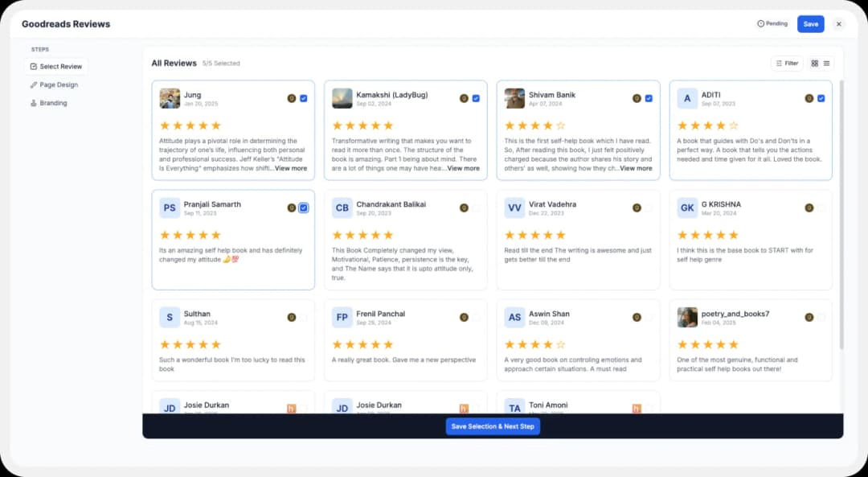Deselect Kamakshi (LadyBug)'s review checkbox
The image size is (868, 477).
[475, 98]
